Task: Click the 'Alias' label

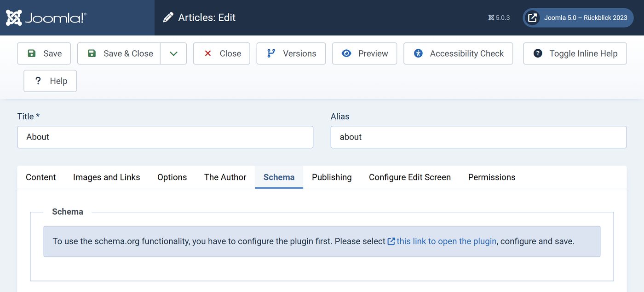Action: 340,117
